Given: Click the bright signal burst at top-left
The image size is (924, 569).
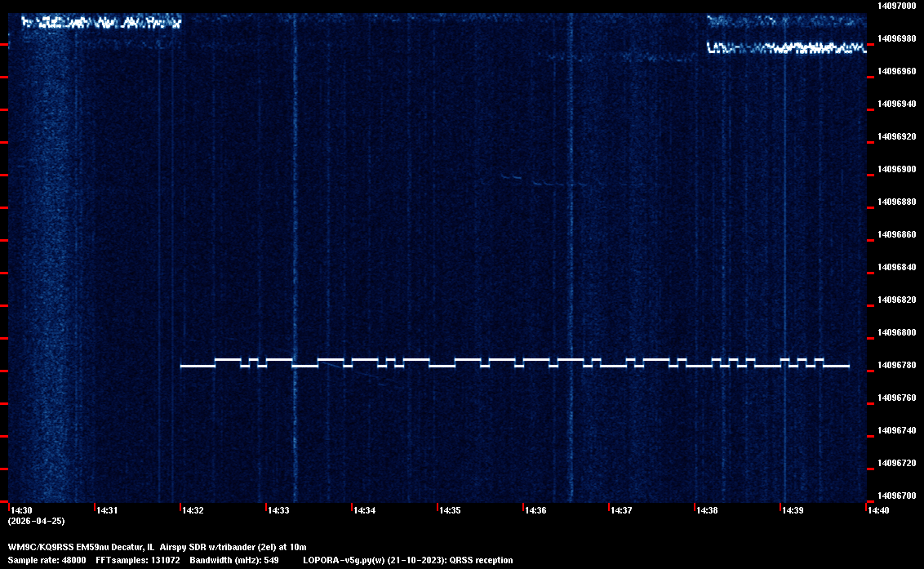Looking at the screenshot, I should pyautogui.click(x=100, y=22).
